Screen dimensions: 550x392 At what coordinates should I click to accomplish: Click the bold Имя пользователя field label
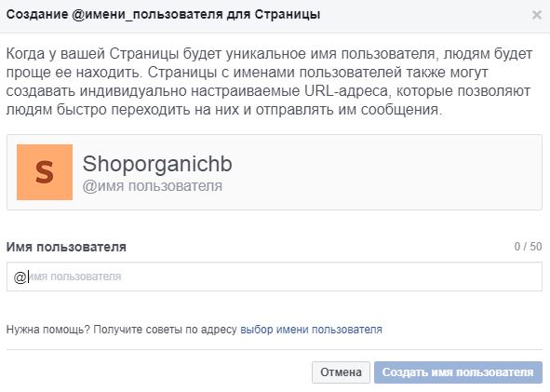pyautogui.click(x=66, y=247)
